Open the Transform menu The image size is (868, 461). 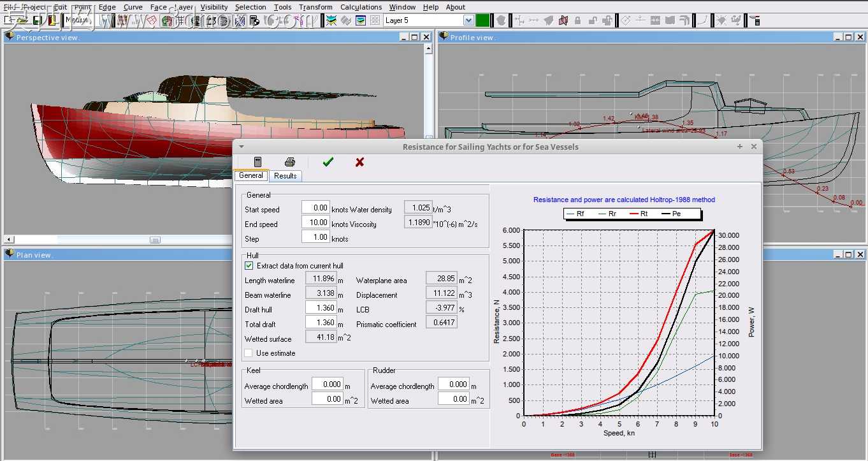point(315,7)
